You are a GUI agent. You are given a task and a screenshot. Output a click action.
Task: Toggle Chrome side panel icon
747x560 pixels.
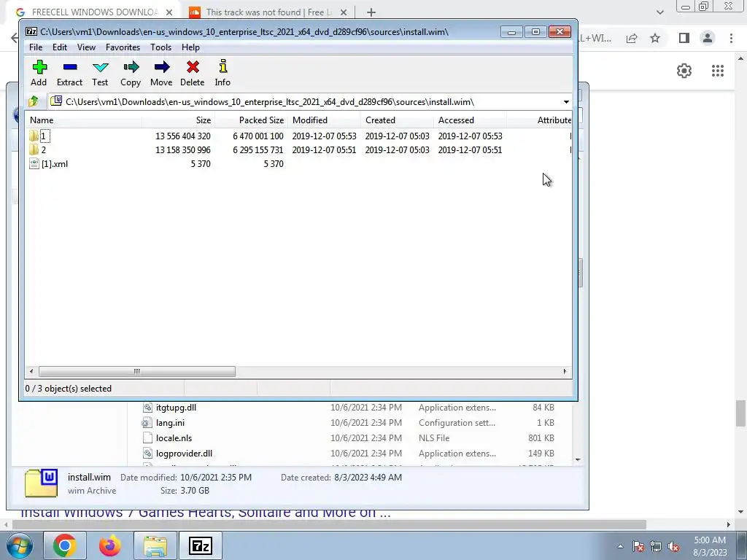[684, 38]
